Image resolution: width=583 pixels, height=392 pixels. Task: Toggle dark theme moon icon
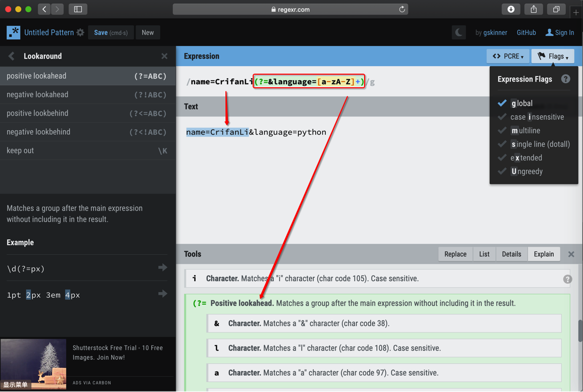(x=458, y=32)
